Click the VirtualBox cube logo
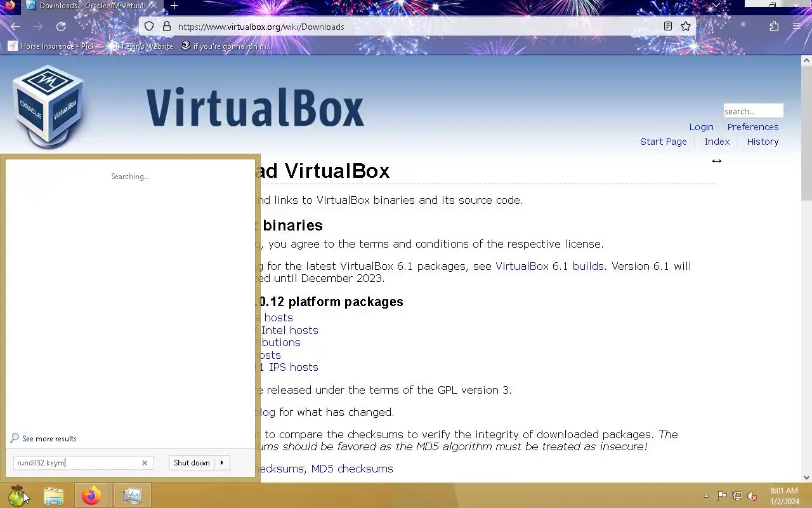Screen dimensions: 812x508 [x=48, y=105]
